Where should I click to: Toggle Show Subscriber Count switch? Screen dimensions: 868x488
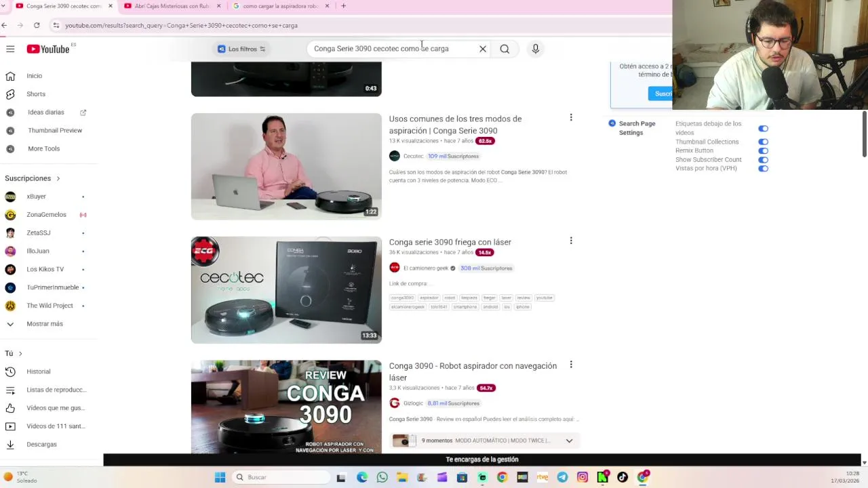tap(763, 160)
